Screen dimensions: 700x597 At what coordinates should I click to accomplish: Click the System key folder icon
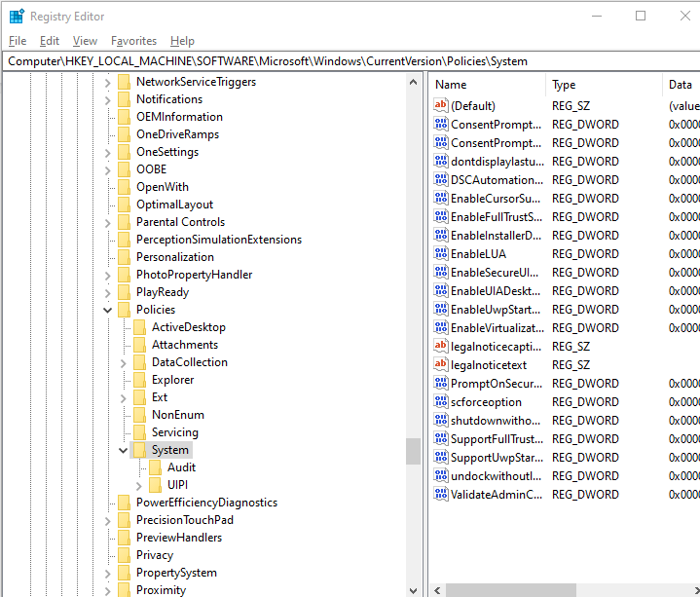tap(140, 450)
